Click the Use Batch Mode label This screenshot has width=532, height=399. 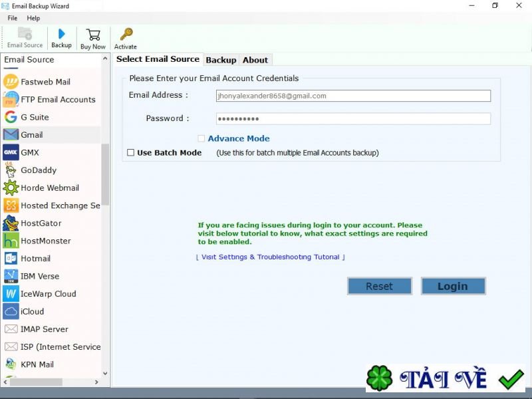(x=170, y=153)
